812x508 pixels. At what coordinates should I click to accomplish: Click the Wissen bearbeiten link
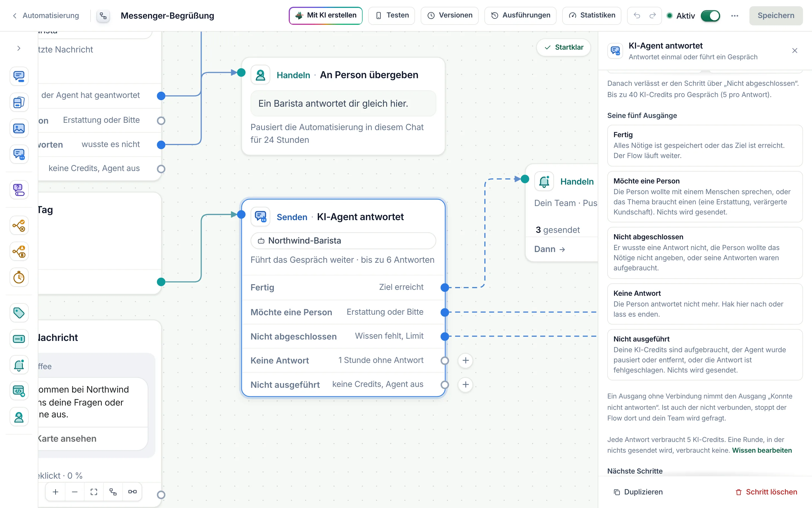pos(762,450)
